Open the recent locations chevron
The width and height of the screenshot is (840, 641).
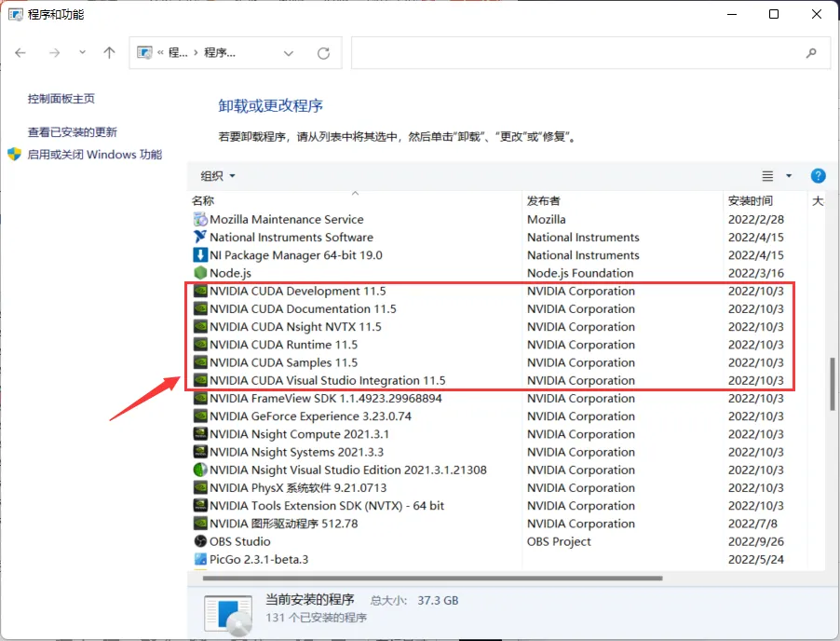(82, 52)
